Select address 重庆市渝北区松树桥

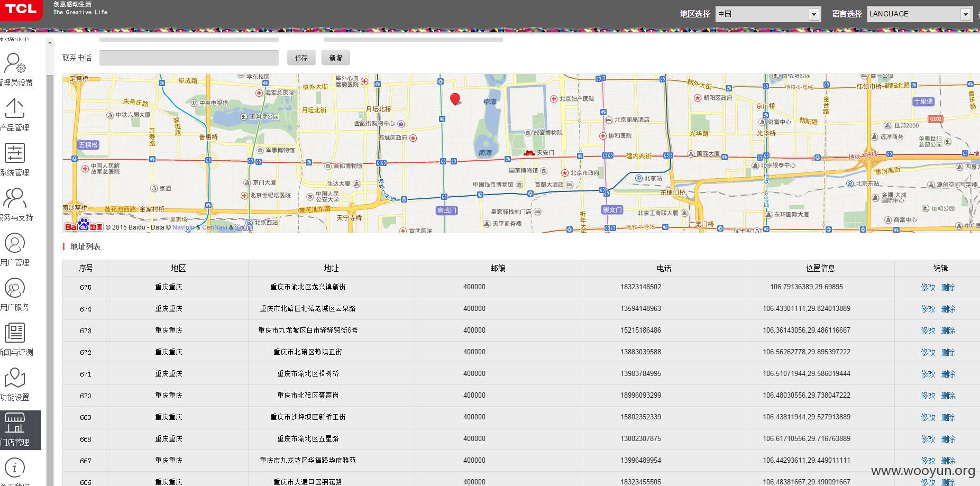[x=308, y=373]
